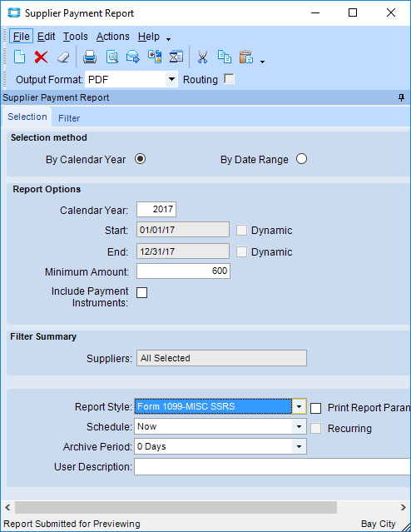Enable Include Payment Instruments checkbox

[141, 292]
